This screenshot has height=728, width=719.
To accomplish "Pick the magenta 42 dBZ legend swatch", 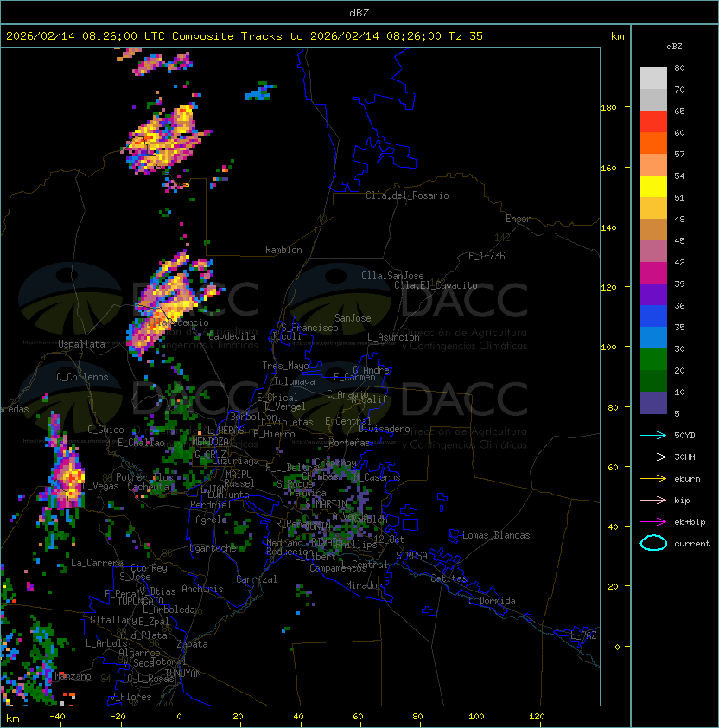I will click(x=653, y=273).
